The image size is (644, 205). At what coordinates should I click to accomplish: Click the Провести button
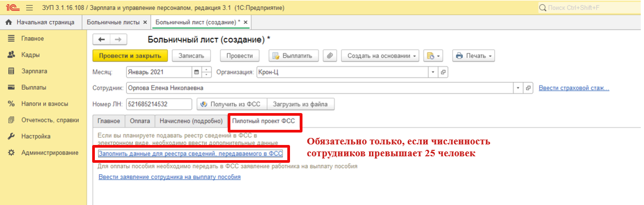click(240, 56)
